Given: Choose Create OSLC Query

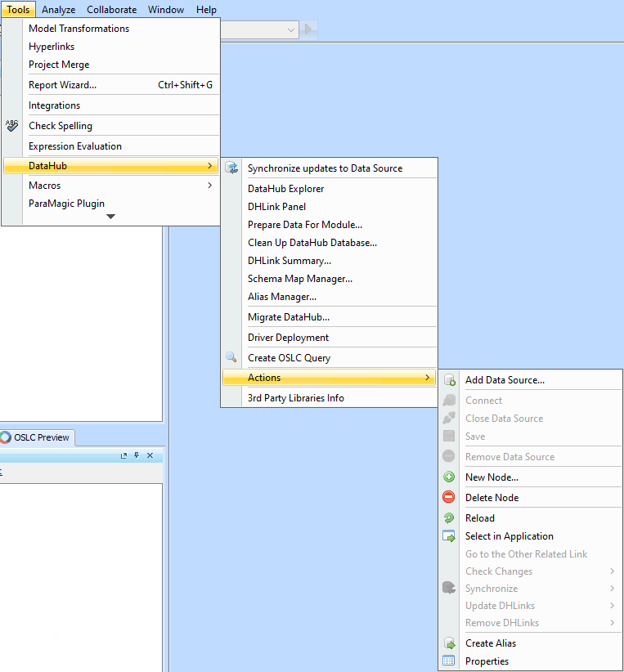Looking at the screenshot, I should pyautogui.click(x=330, y=358).
